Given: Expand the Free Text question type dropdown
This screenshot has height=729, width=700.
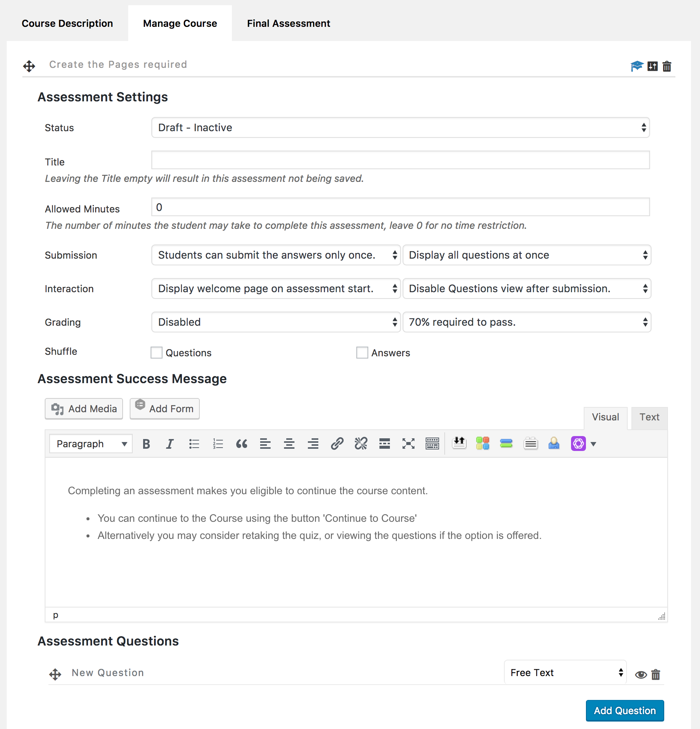Looking at the screenshot, I should [x=565, y=673].
